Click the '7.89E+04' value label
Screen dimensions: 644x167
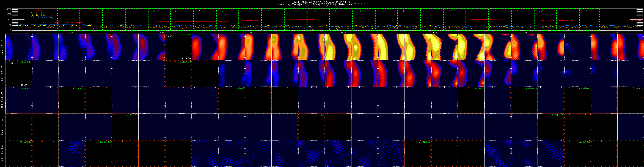pyautogui.click(x=478, y=89)
